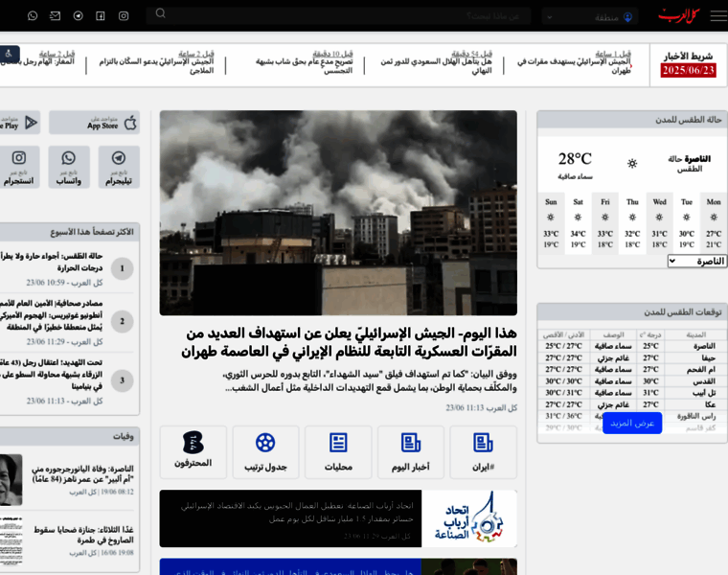Click the Monday weather forecast column
The width and height of the screenshot is (728, 575).
(x=713, y=223)
